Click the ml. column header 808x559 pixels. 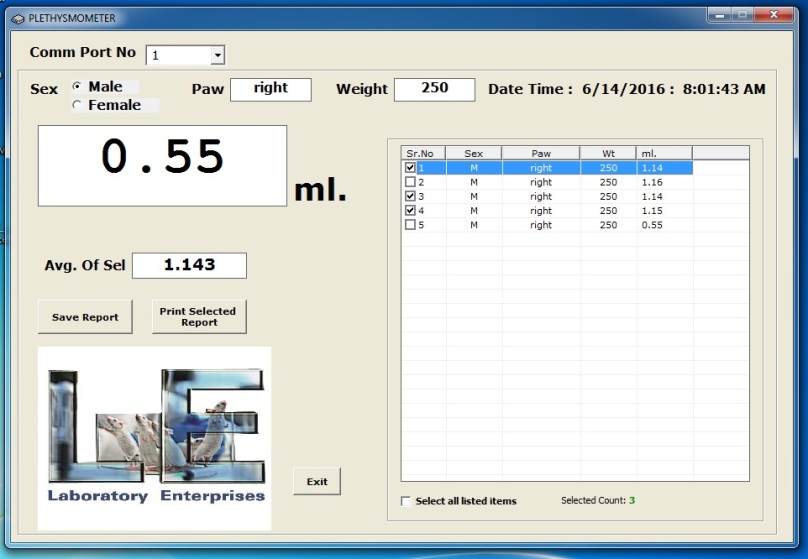pyautogui.click(x=664, y=153)
